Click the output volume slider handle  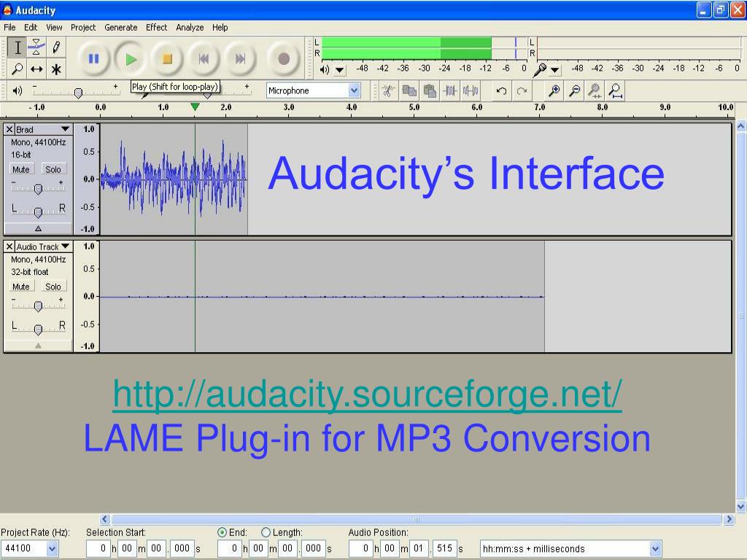click(x=79, y=93)
